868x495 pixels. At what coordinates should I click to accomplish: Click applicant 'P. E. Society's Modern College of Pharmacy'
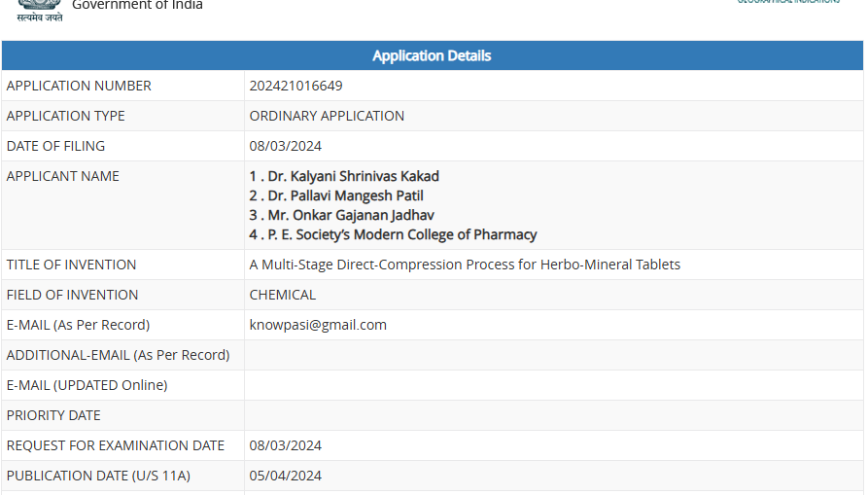[x=402, y=234]
